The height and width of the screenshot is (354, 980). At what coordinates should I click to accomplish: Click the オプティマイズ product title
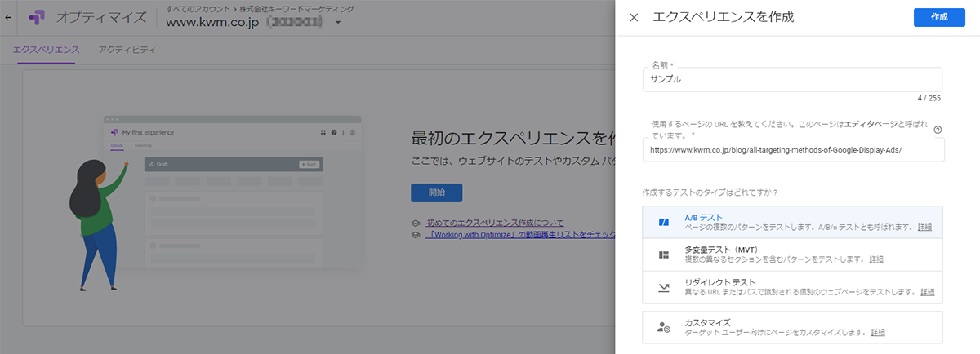click(x=102, y=17)
